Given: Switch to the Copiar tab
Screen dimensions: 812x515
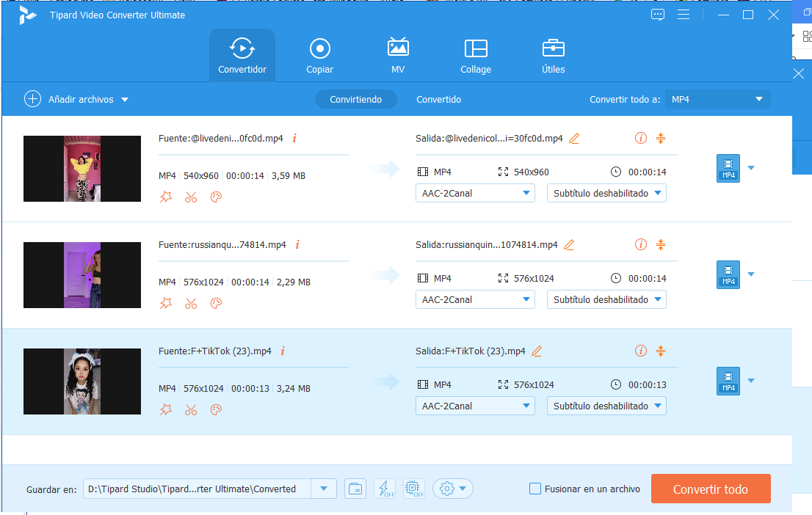Looking at the screenshot, I should [319, 55].
